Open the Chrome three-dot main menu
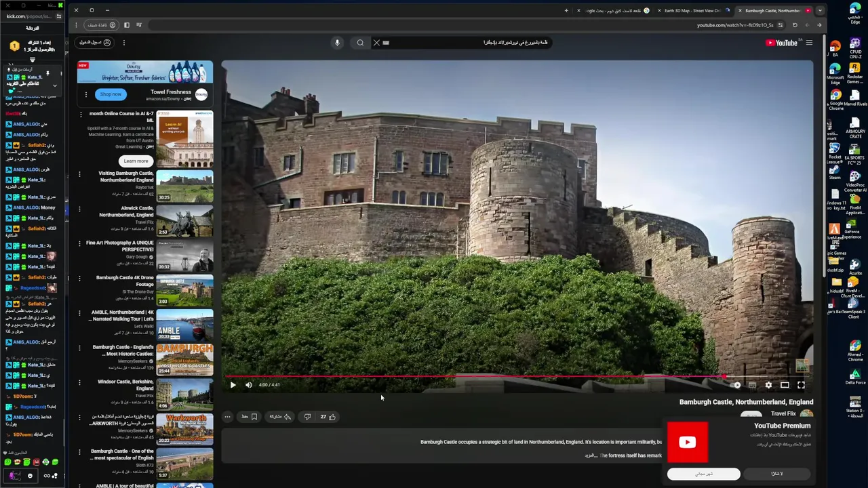 (76, 25)
